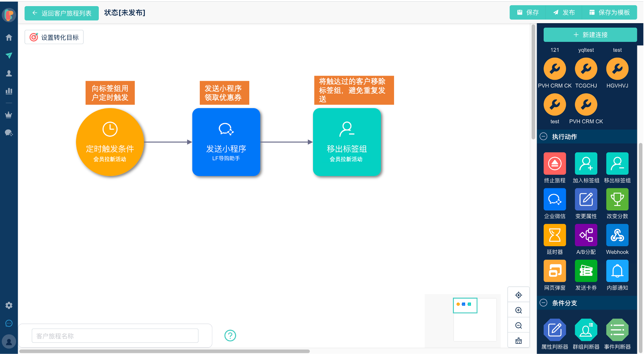Click the 发布 publish button
Screen dimensions: 644x354
564,13
